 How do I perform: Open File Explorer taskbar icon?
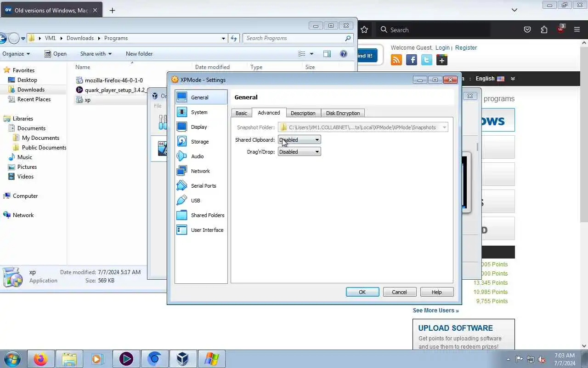[x=69, y=359]
